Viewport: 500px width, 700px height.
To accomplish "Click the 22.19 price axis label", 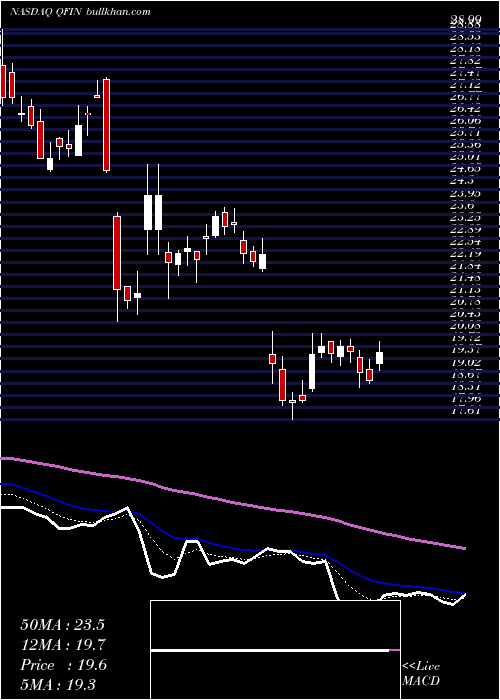I will point(466,254).
